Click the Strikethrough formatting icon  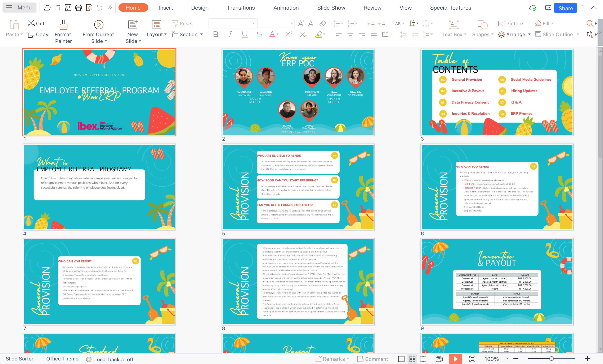point(259,35)
